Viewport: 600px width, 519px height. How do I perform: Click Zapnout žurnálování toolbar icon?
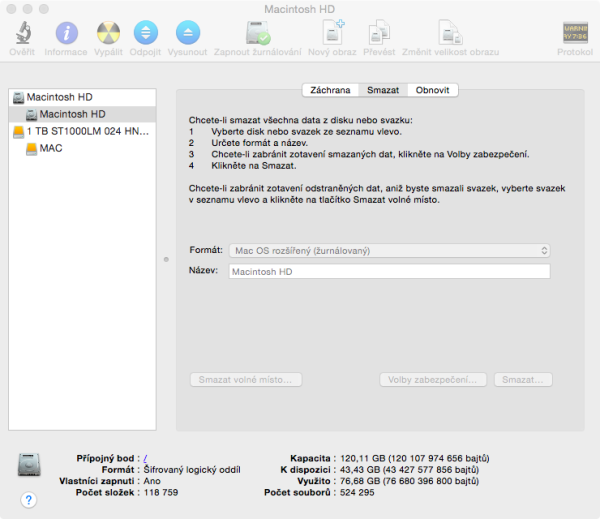click(x=258, y=34)
